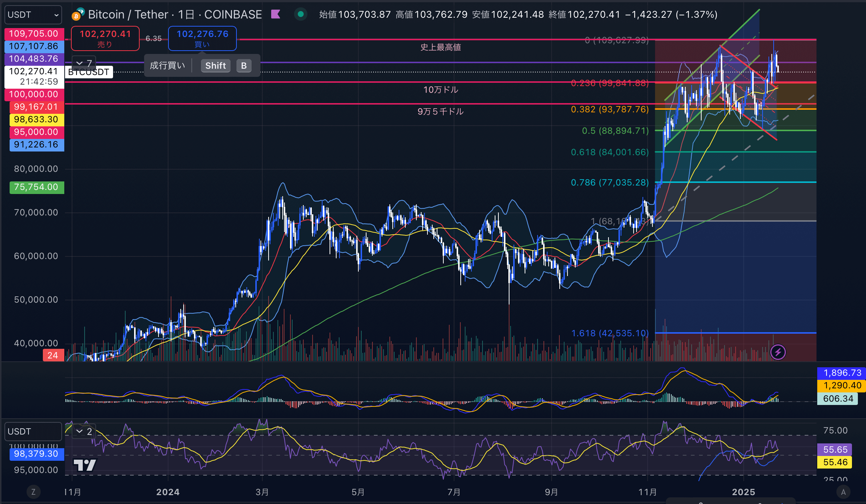The width and height of the screenshot is (866, 504).
Task: Click the yellow 98,633.30 price label
Action: pos(37,120)
